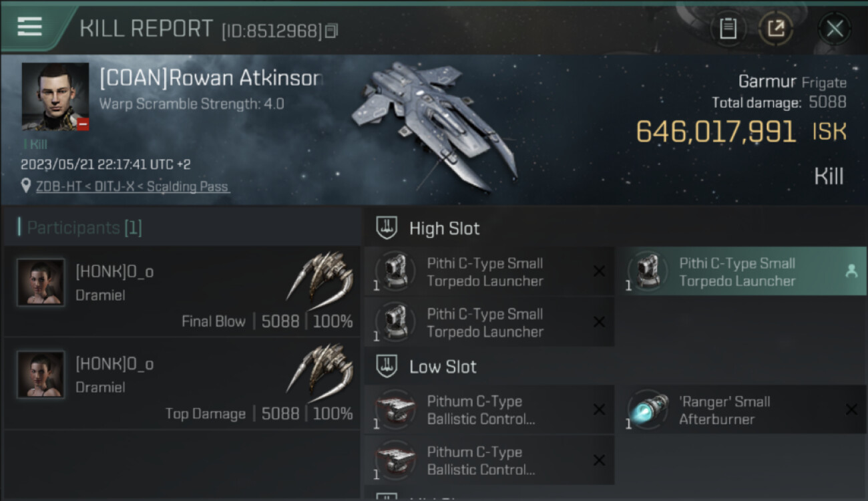Click person icon on highlighted launcher
Screen dimensions: 868x501
click(x=851, y=271)
